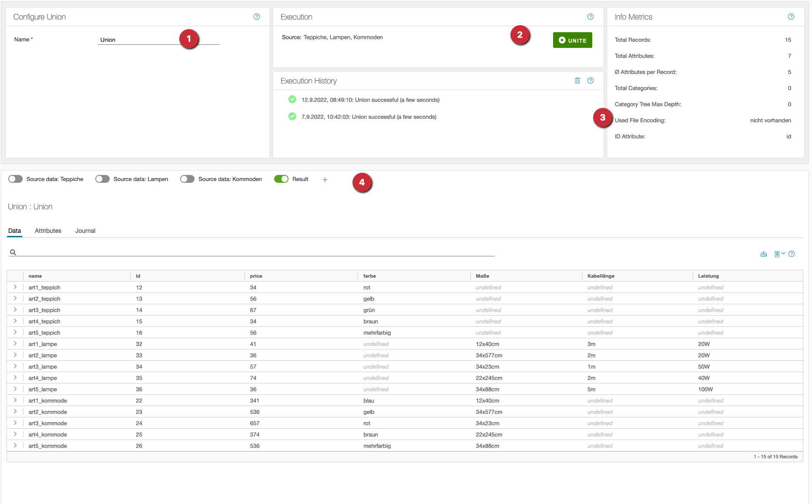Sort table by the price column header
The width and height of the screenshot is (812, 504).
[256, 276]
